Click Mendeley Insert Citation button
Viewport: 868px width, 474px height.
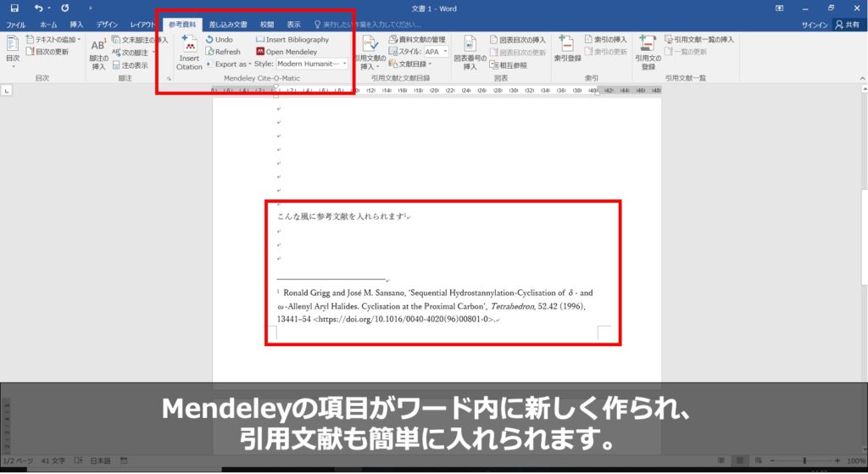189,53
